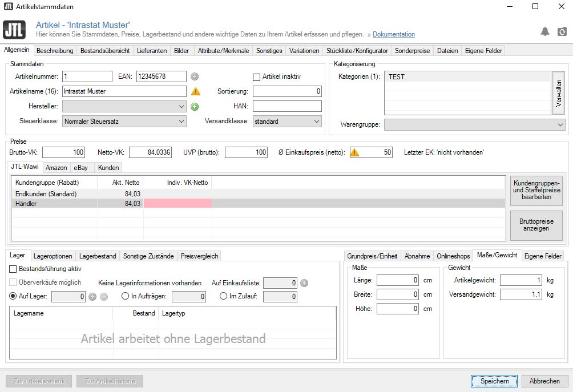Click the Bruttopreise anzeigen button
The height and width of the screenshot is (392, 573).
point(536,225)
